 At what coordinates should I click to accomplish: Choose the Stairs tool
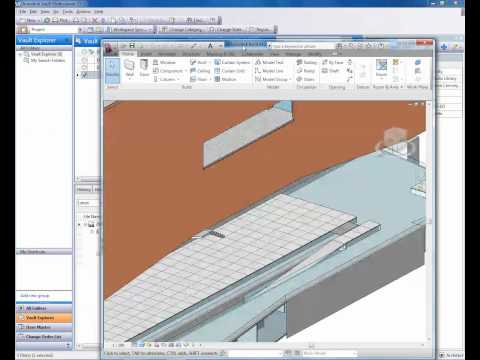[305, 79]
